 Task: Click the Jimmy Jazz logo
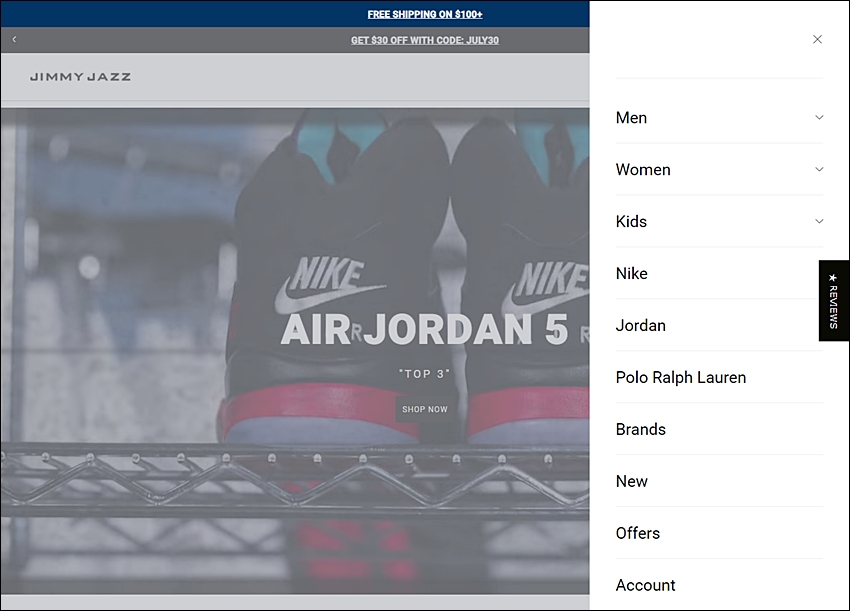pyautogui.click(x=81, y=77)
